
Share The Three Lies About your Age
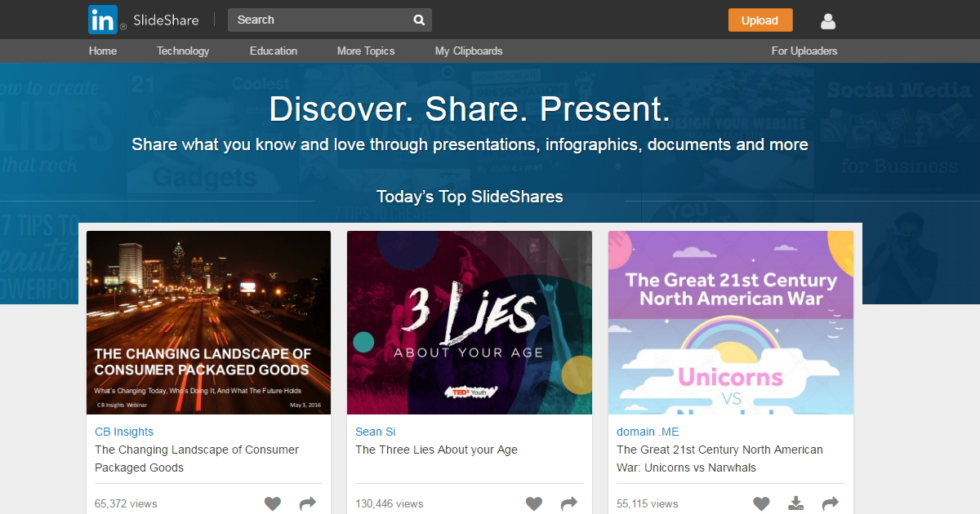(569, 504)
